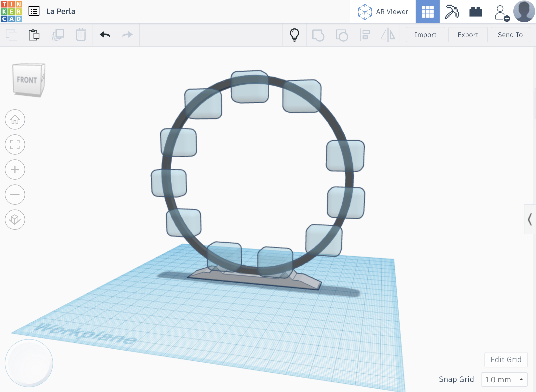Viewport: 536px width, 392px height.
Task: Click the Mirror flip icon
Action: point(388,35)
